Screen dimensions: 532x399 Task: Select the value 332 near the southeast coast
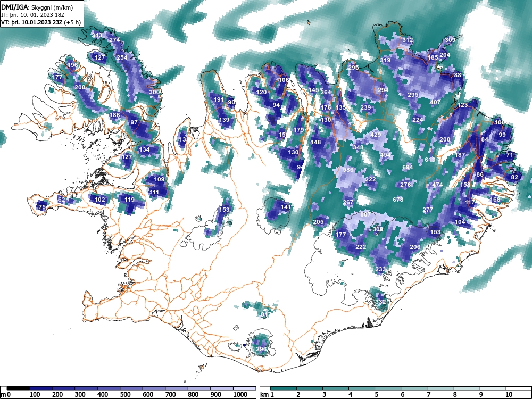point(380,301)
